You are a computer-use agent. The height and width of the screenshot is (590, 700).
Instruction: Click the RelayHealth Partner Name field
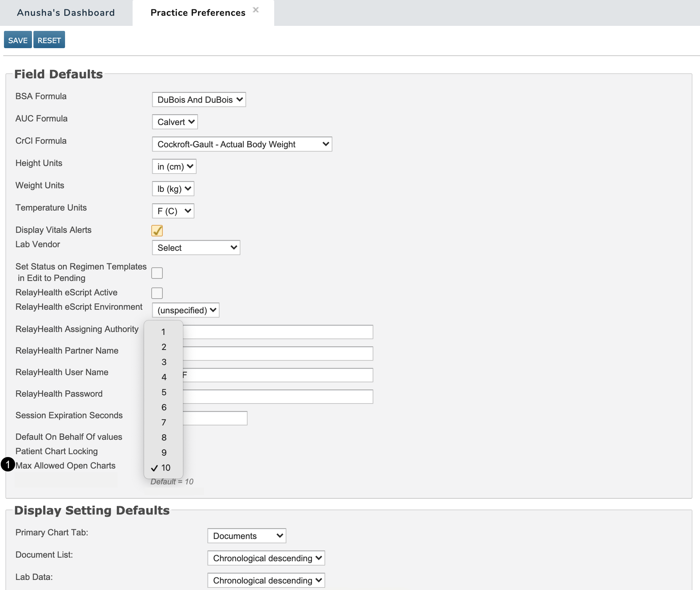pyautogui.click(x=277, y=354)
